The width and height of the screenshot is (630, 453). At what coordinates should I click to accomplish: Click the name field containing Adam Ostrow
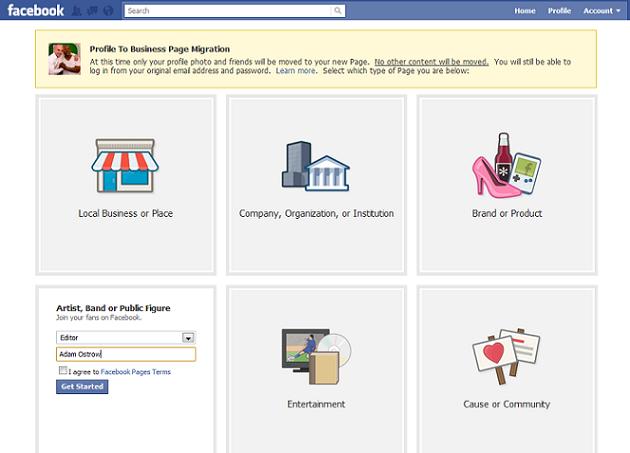pos(126,354)
